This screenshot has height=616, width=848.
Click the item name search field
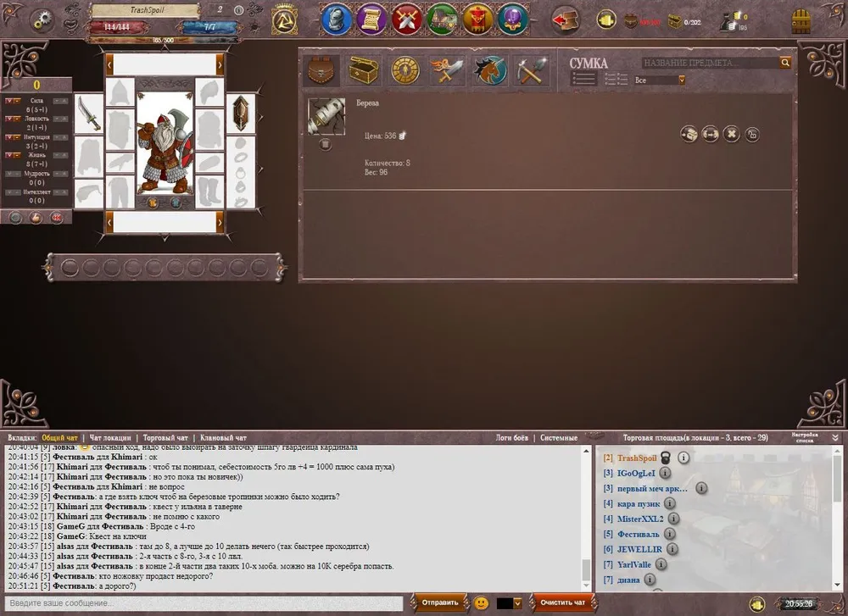[710, 63]
